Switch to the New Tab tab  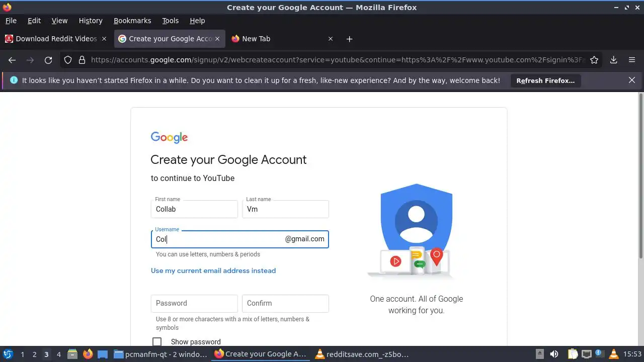coord(283,39)
